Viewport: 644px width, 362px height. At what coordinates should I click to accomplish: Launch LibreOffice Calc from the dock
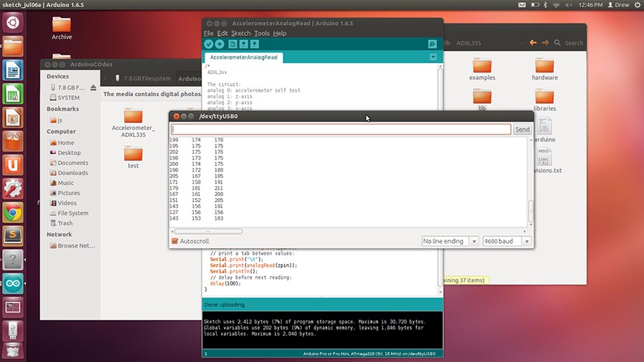pos(13,94)
